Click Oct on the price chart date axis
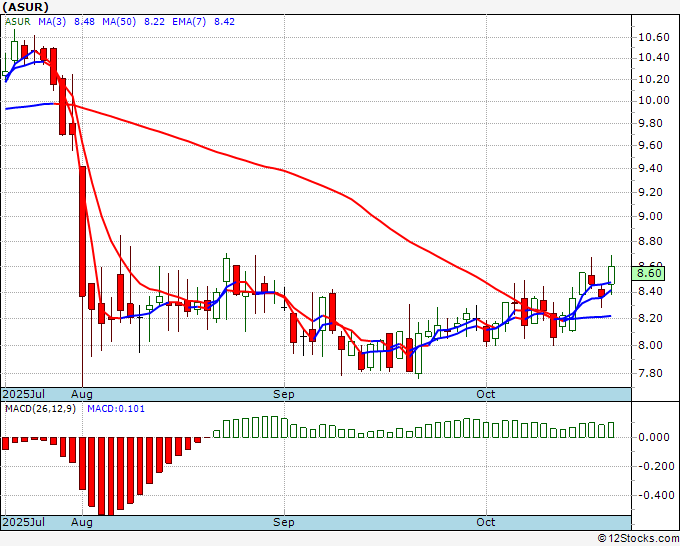The width and height of the screenshot is (680, 546). [486, 394]
